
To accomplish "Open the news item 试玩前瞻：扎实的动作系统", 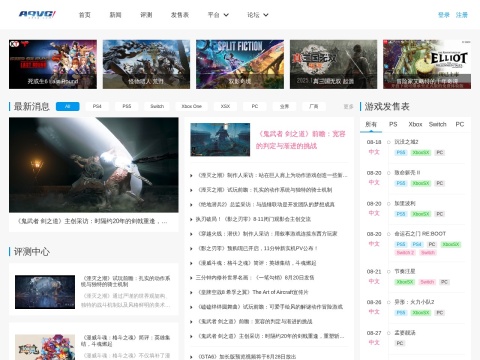I will click(x=265, y=190).
